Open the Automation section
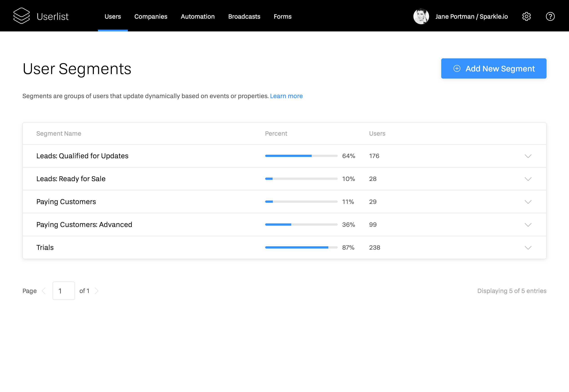This screenshot has width=569, height=392. tap(198, 16)
